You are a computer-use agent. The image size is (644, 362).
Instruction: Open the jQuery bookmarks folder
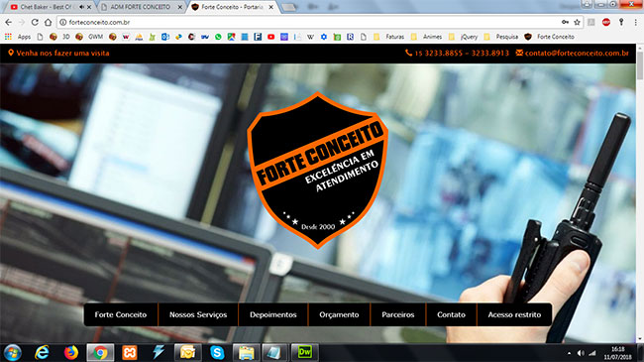point(463,37)
